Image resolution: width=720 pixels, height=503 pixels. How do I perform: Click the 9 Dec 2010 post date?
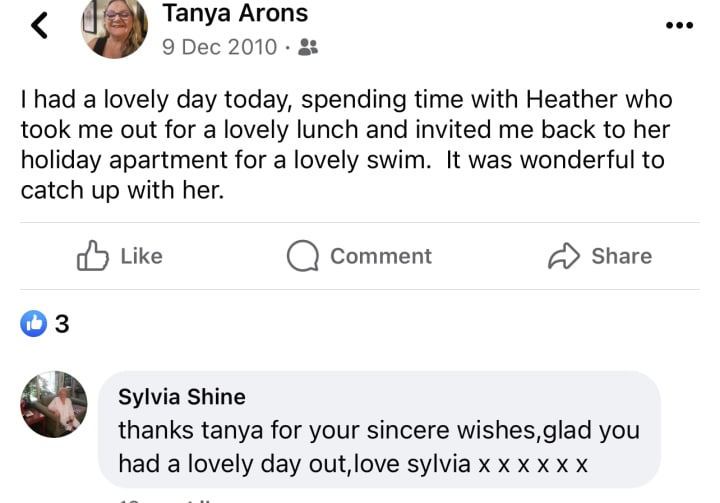219,47
